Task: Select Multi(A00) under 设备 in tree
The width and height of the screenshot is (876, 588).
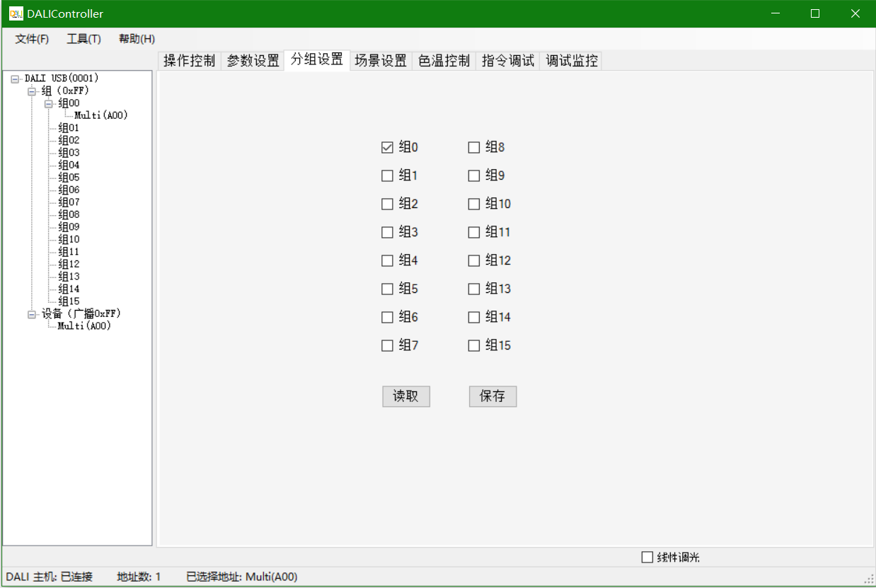Action: click(84, 326)
